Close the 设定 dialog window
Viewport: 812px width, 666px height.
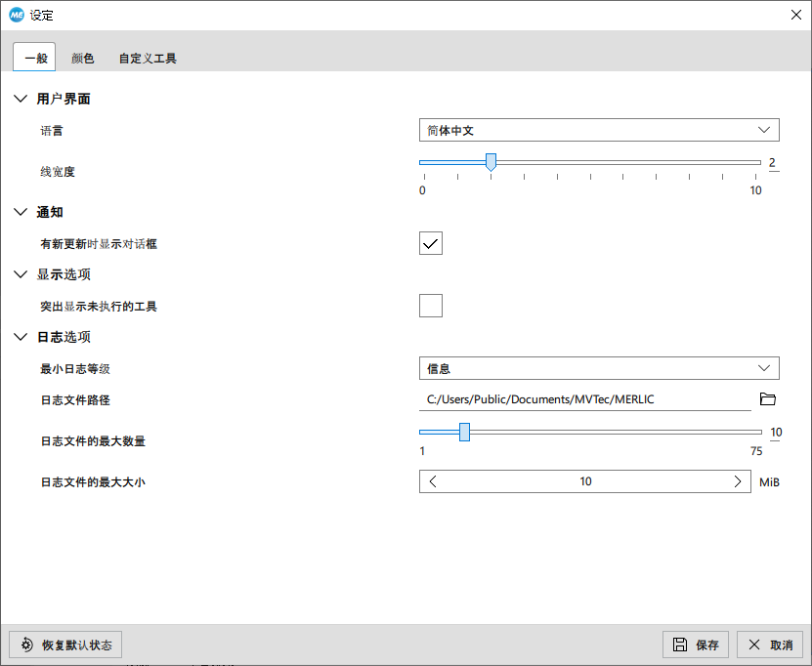coord(795,15)
